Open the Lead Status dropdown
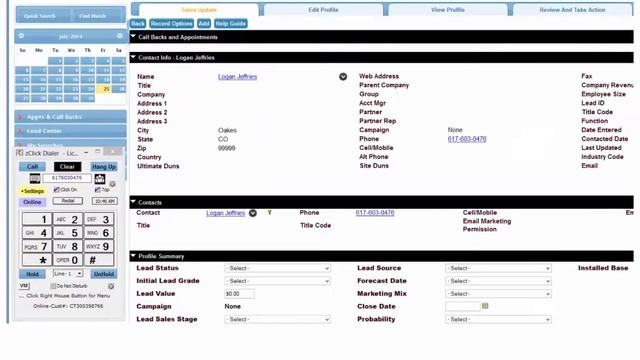640x360 pixels. click(x=277, y=268)
